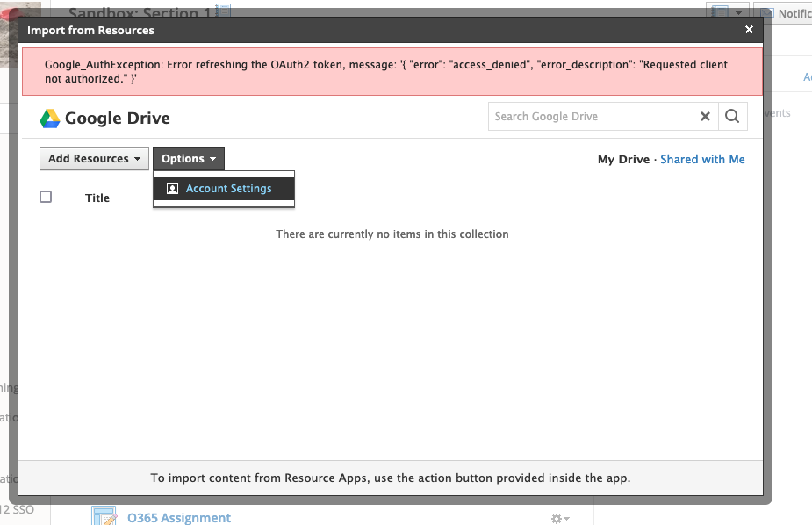Open gear menu for O365 Assignment
Image resolution: width=812 pixels, height=525 pixels.
click(560, 518)
